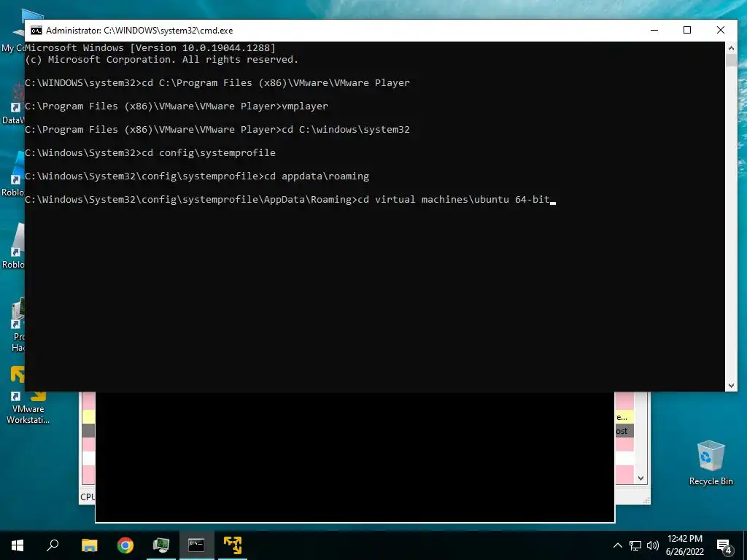Switch to Process Hacker taskbar icon
747x560 pixels.
pyautogui.click(x=161, y=545)
